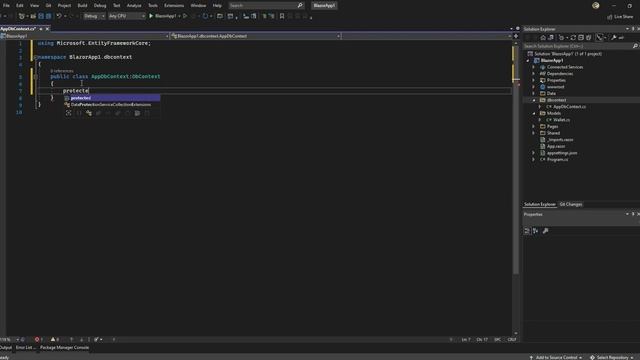The width and height of the screenshot is (640, 360).
Task: Select the wwwroot folder in Solution Explorer
Action: tap(556, 87)
